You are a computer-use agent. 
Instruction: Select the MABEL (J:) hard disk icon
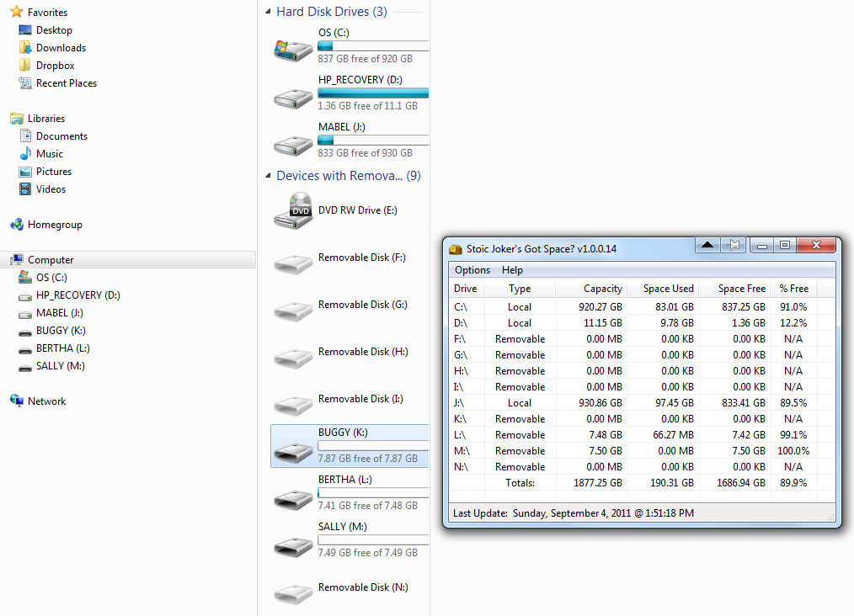(x=293, y=141)
